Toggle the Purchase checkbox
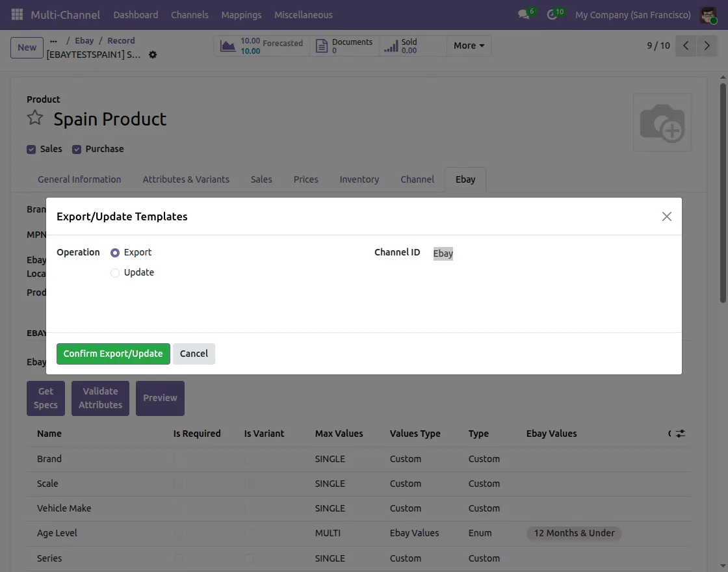This screenshot has height=572, width=728. pos(77,149)
